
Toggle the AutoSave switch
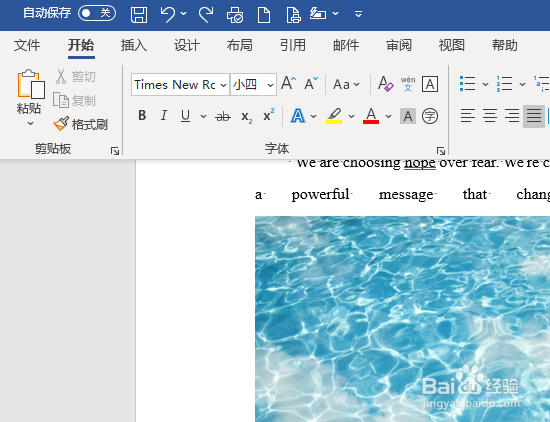pos(97,14)
